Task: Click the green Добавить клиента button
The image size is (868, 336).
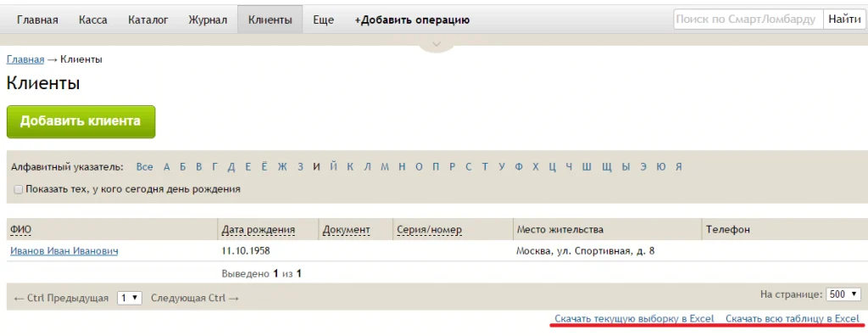Action: (x=81, y=121)
